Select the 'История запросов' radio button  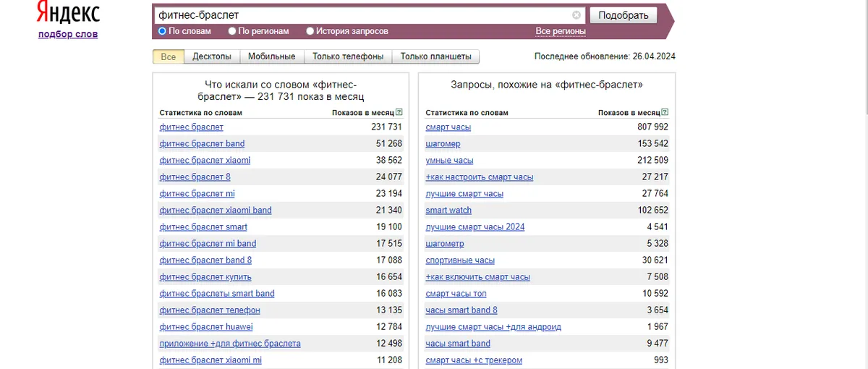310,31
